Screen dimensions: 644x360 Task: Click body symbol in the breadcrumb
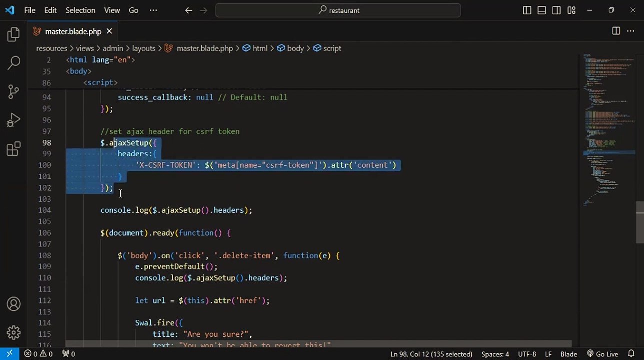290,48
